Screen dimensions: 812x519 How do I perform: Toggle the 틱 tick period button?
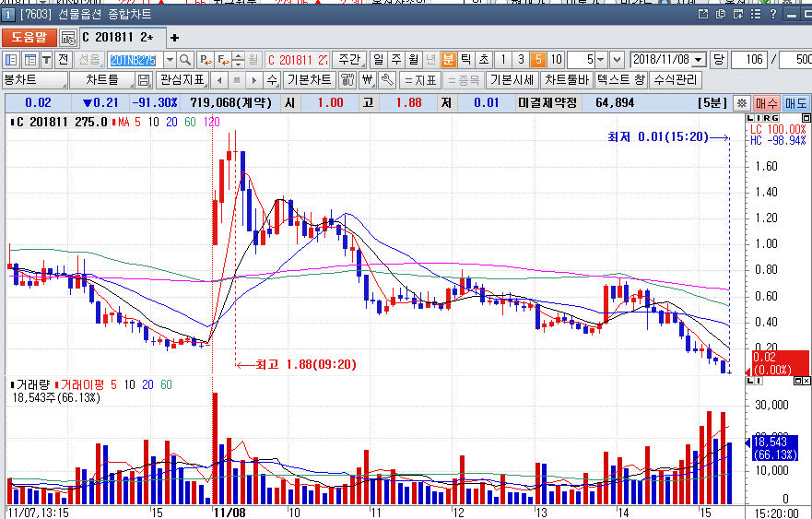(x=466, y=59)
